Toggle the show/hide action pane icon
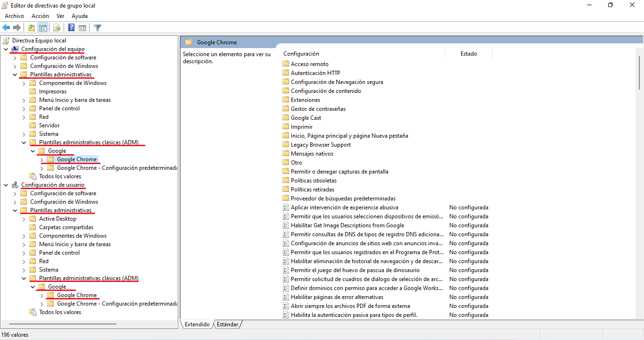Screen dimensions: 644x340 (83, 27)
